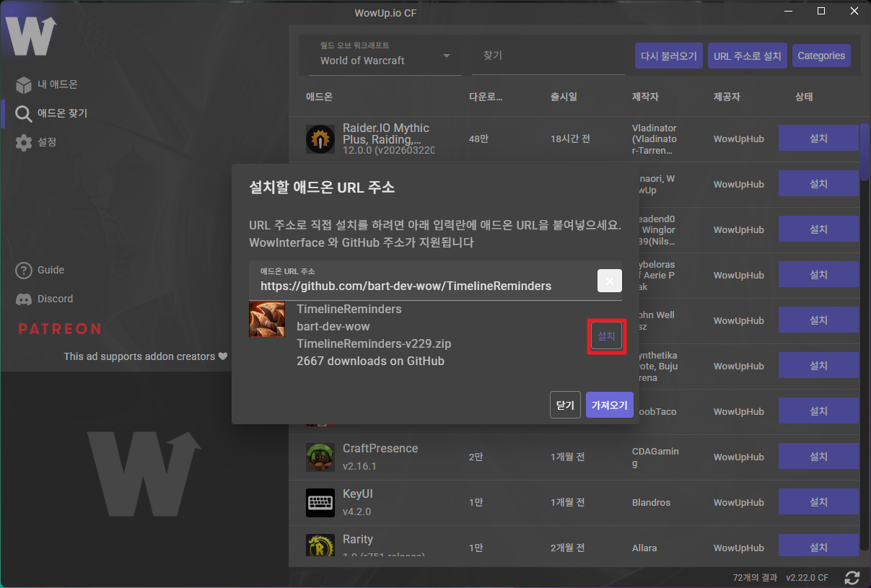Click 닫기 to close the dialog
871x588 pixels.
(x=564, y=405)
